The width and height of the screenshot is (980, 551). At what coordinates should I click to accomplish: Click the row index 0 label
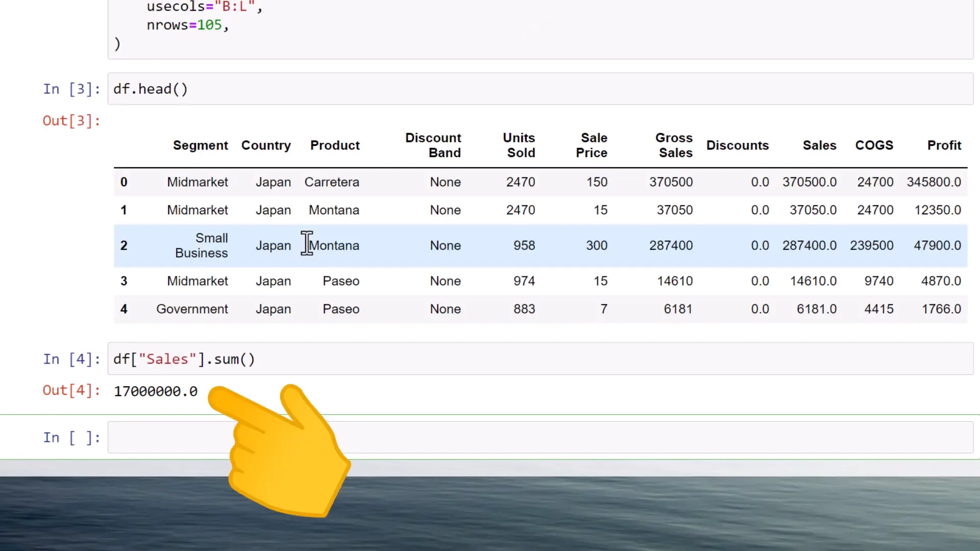click(124, 182)
